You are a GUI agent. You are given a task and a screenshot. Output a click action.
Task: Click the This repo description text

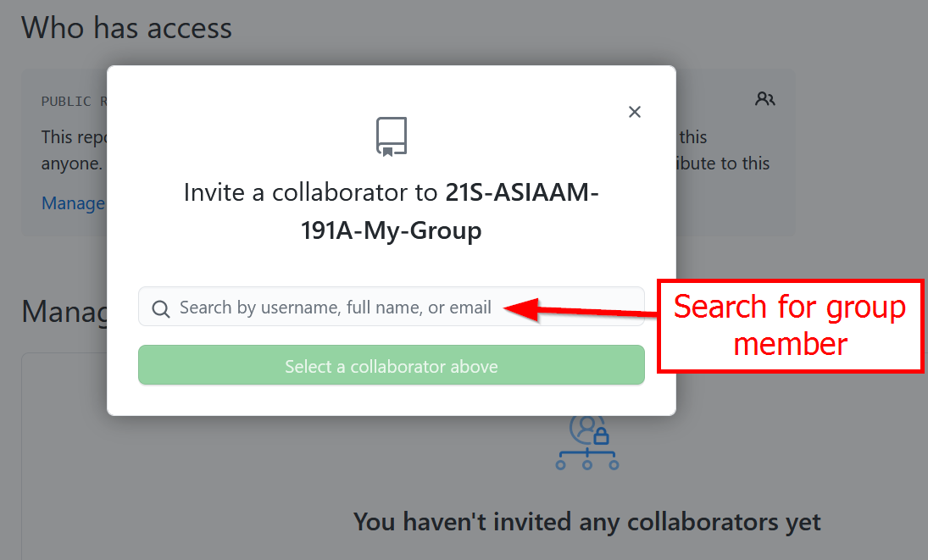point(73,136)
